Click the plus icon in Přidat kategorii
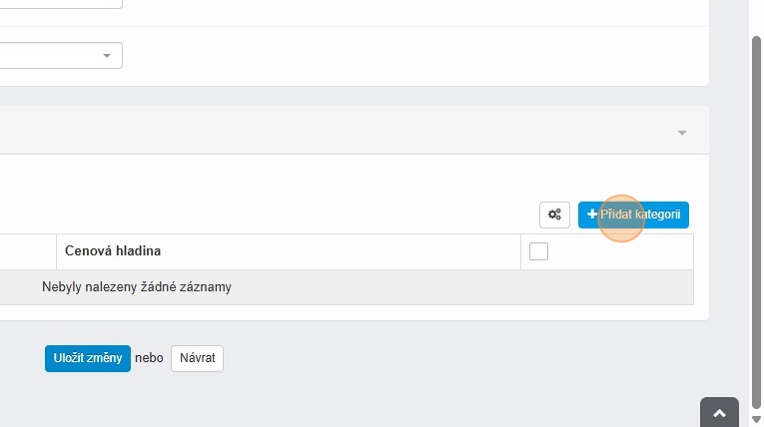 point(592,214)
